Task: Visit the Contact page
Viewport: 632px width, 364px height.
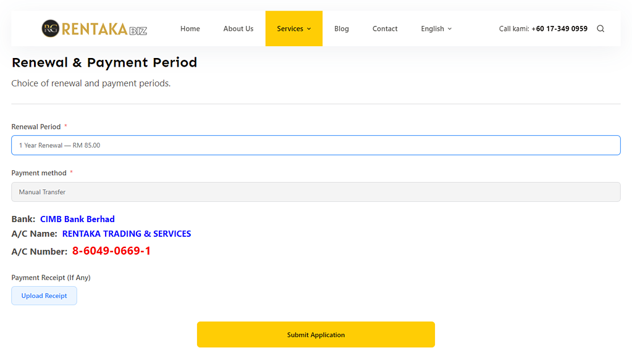Action: click(384, 28)
